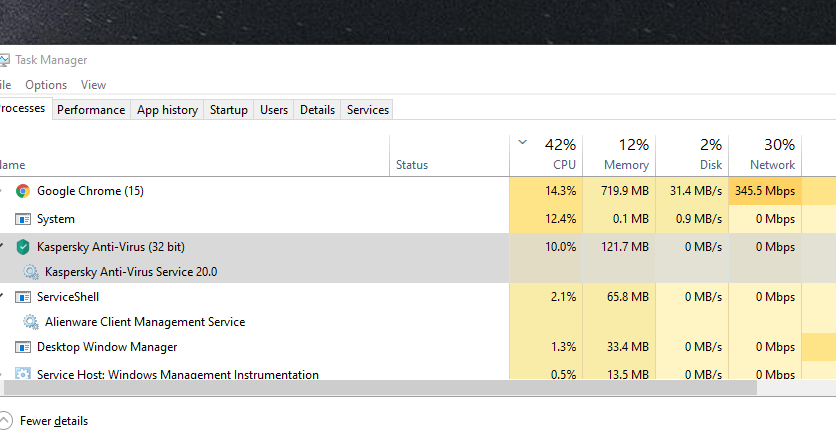Click the sort chevron above the CPU column
The image size is (836, 442).
(x=522, y=143)
